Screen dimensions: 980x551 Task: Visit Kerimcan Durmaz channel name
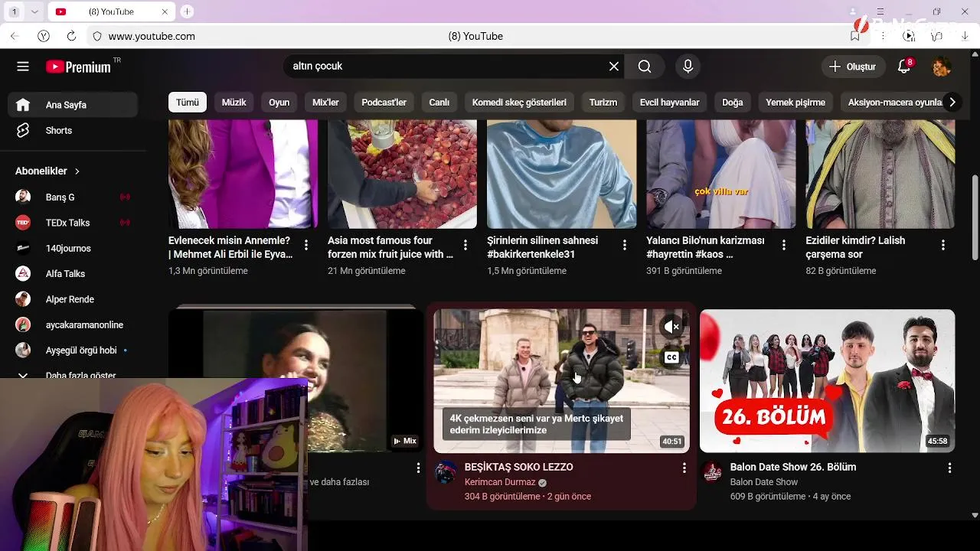[500, 483]
